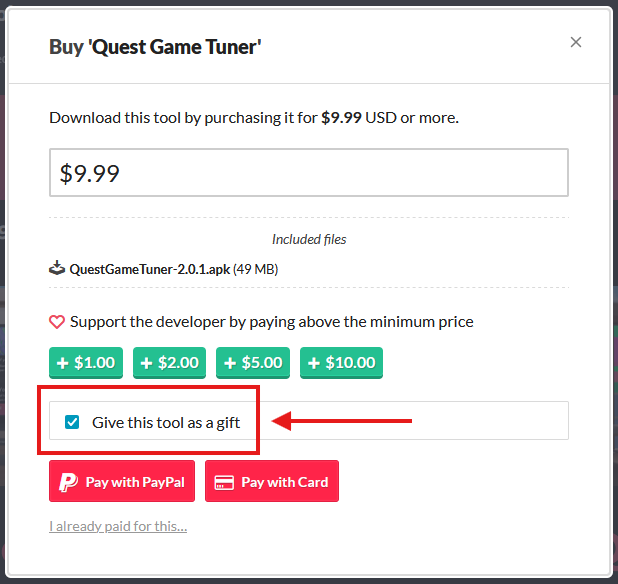618x584 pixels.
Task: Close the Buy 'Quest Game Tuner' dialog
Action: coord(575,42)
